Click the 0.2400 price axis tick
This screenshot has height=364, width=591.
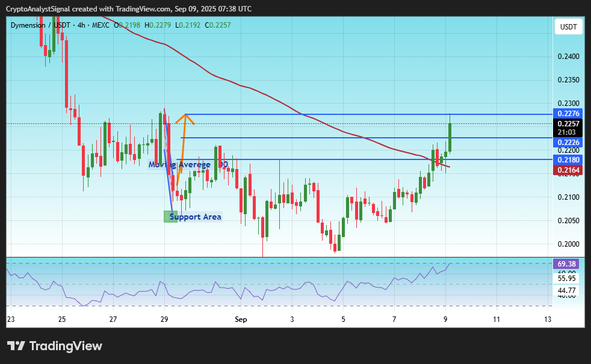click(568, 57)
